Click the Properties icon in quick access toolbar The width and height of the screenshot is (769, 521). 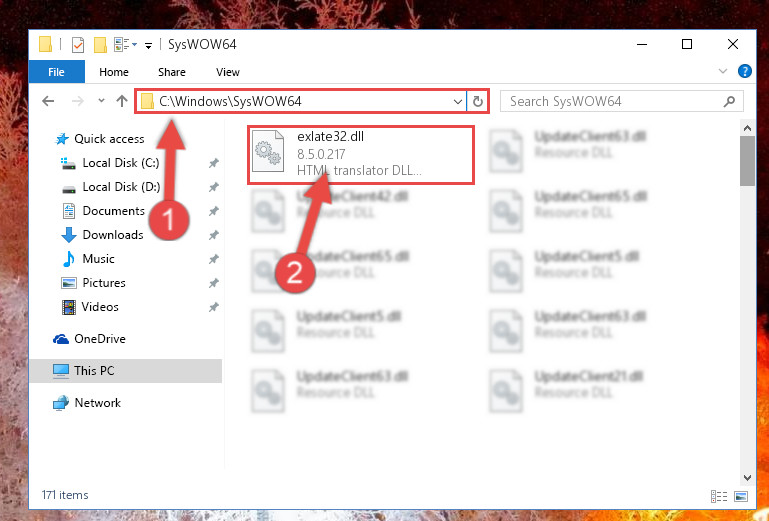(x=77, y=45)
